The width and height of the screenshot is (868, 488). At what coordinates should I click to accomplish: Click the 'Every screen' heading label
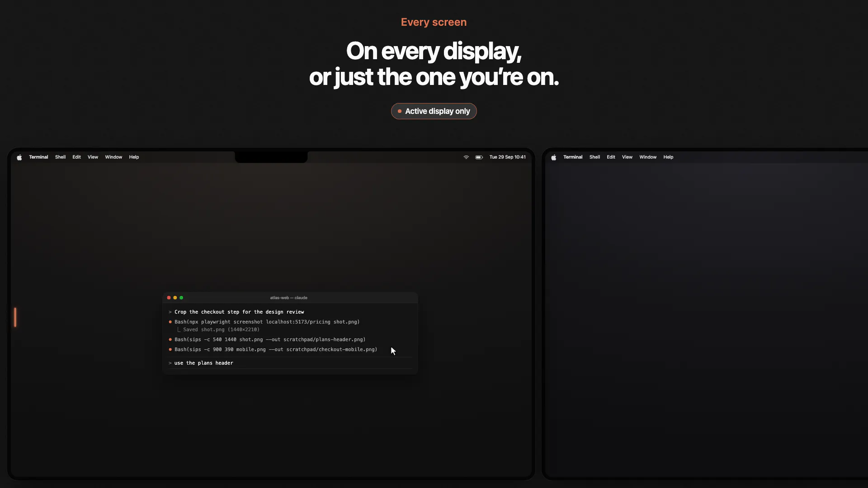pyautogui.click(x=434, y=22)
